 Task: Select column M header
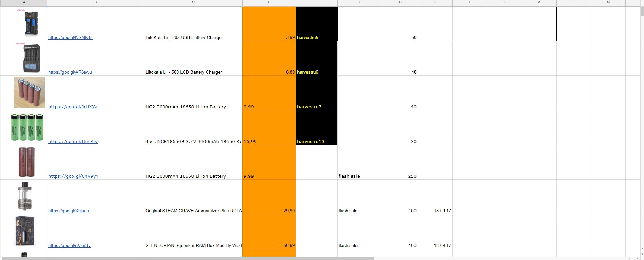pos(608,2)
